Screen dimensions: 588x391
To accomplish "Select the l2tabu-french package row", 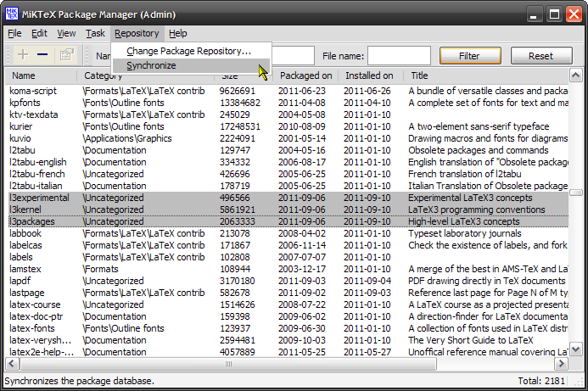I will click(288, 174).
